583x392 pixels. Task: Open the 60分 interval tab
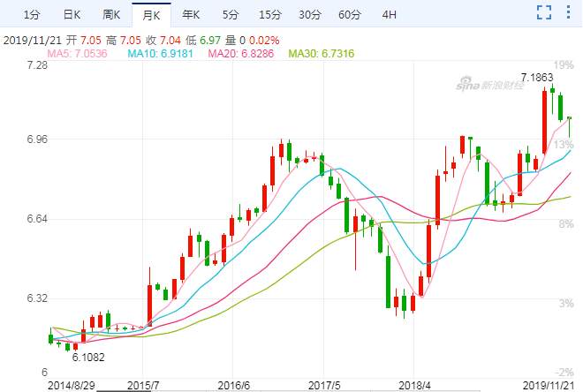[350, 15]
